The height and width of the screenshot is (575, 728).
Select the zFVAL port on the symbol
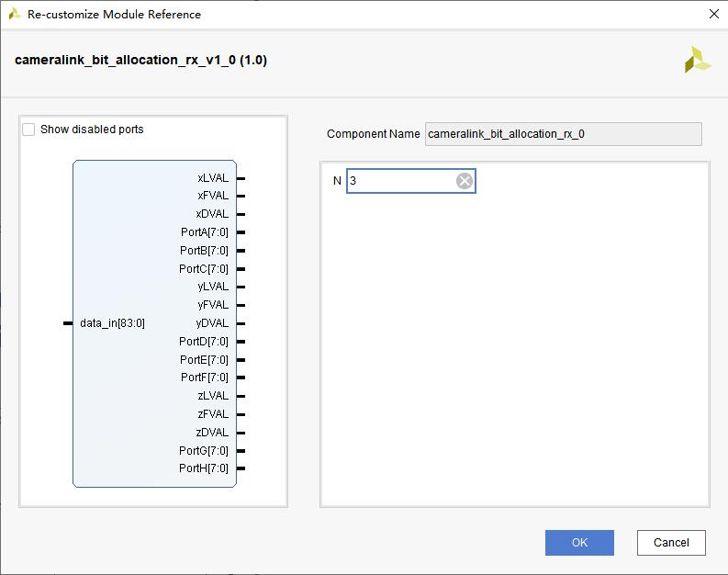213,414
